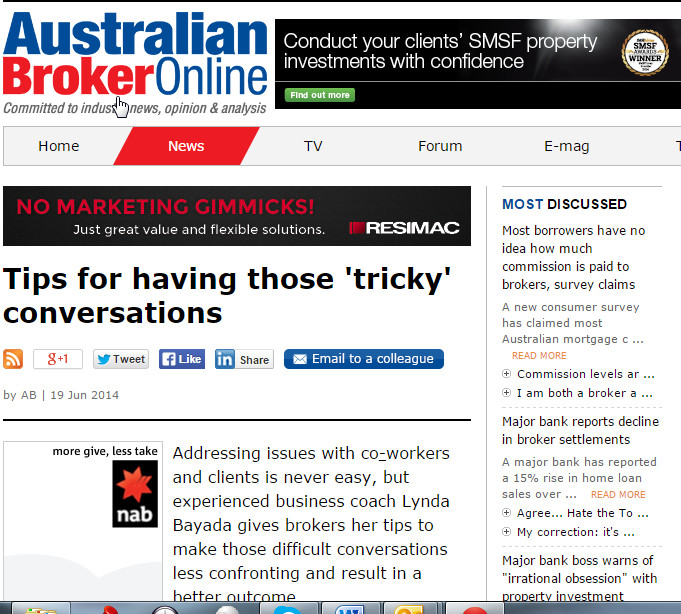Click the 'Committed to industry news' tagline
Screen dimensions: 681x614
[135, 108]
